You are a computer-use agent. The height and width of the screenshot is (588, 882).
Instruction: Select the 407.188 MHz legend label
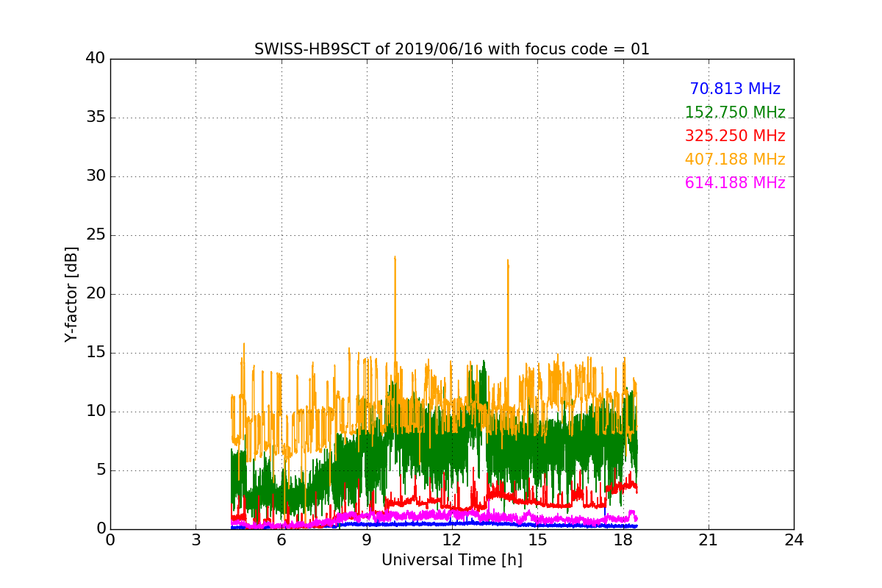click(735, 159)
